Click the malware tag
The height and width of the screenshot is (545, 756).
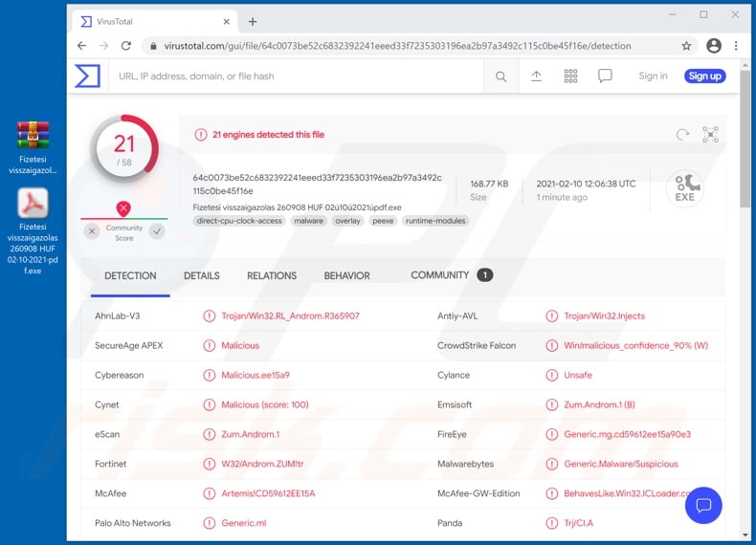click(308, 221)
